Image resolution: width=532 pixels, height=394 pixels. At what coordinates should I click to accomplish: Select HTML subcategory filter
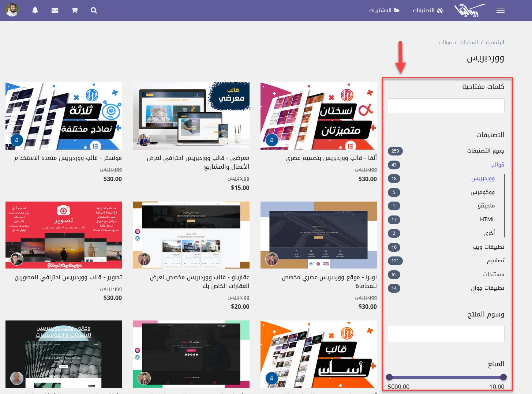(x=487, y=219)
